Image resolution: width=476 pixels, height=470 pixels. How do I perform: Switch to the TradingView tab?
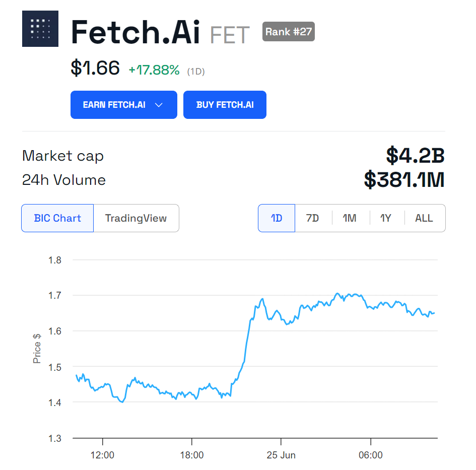point(136,218)
